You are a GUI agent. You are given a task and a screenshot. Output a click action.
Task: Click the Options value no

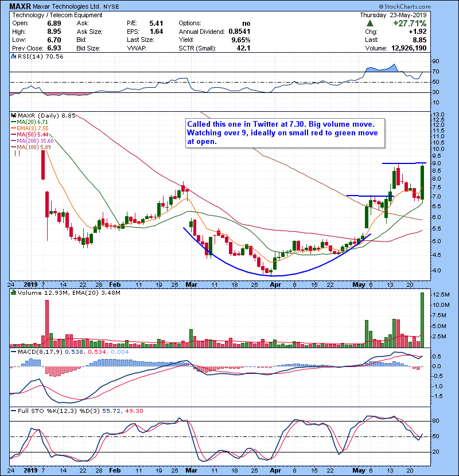coord(246,24)
